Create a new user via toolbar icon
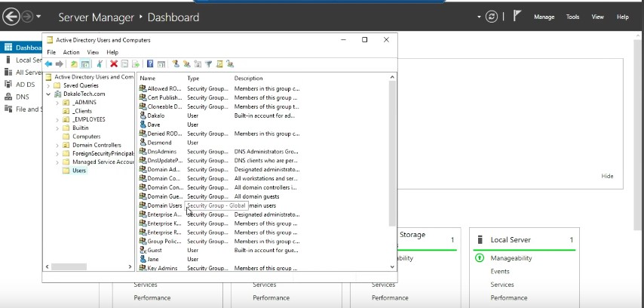 point(176,63)
